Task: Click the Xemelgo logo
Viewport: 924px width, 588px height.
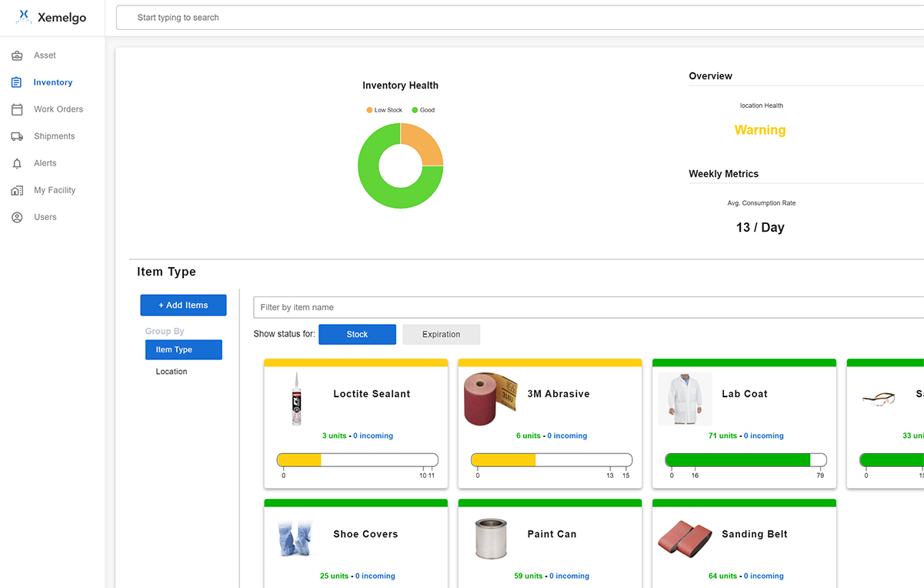Action: point(52,17)
